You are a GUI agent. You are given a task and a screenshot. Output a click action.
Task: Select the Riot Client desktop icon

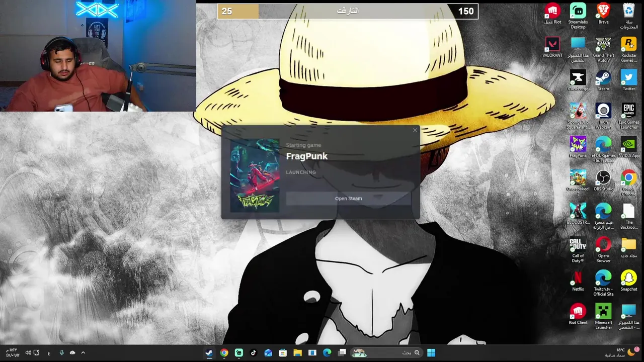(578, 315)
